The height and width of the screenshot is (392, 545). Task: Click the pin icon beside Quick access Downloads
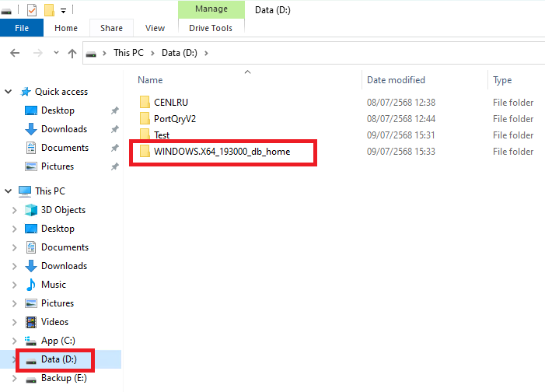pos(115,129)
